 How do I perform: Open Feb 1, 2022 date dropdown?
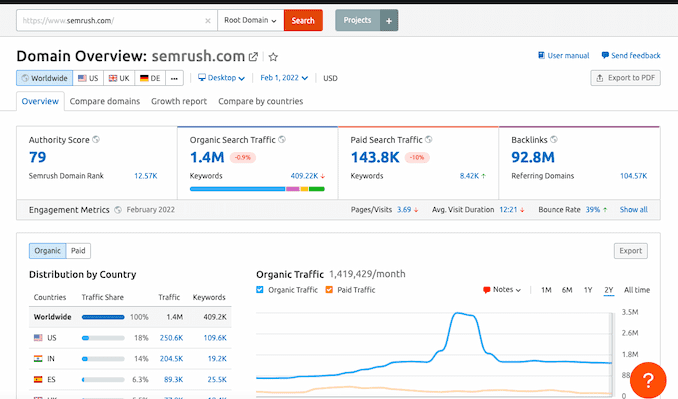tap(284, 78)
